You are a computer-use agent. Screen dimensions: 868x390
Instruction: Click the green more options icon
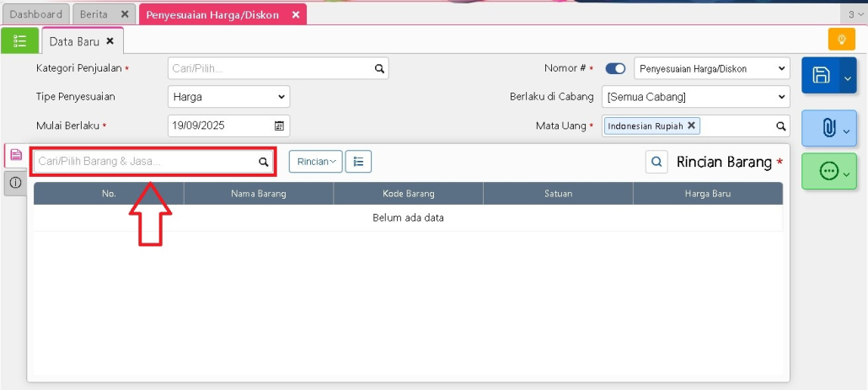pyautogui.click(x=828, y=172)
